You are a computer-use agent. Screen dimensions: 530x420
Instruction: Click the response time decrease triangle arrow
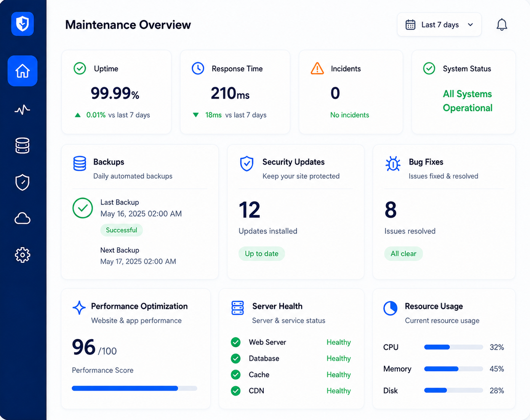pos(196,115)
